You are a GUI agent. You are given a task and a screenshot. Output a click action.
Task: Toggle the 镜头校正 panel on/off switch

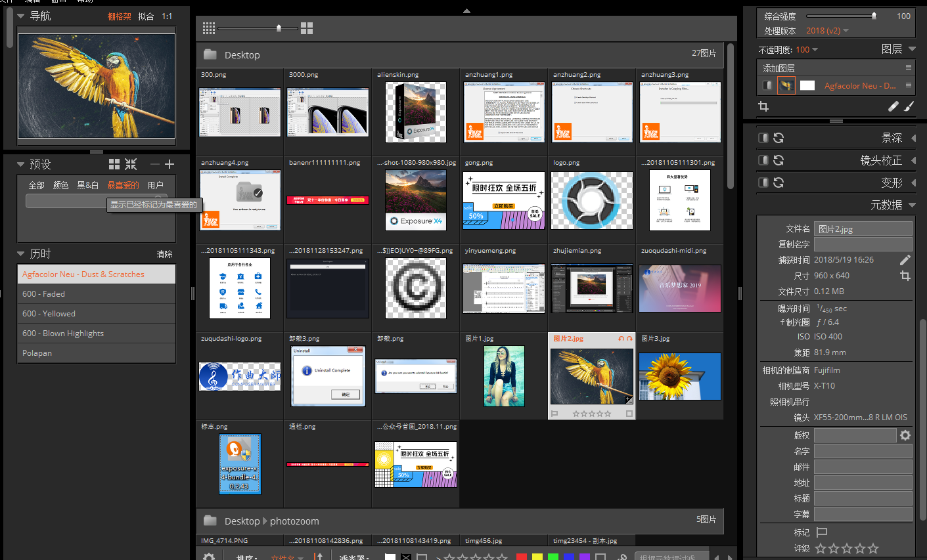pyautogui.click(x=763, y=160)
